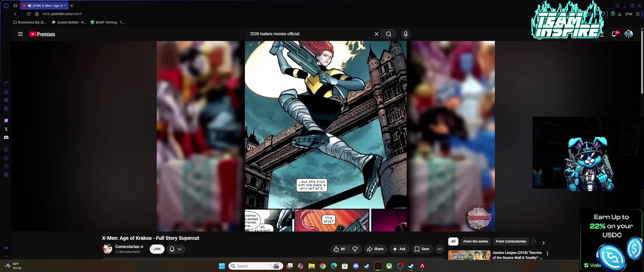Viewport: 644px width, 272px height.
Task: Open the Opera AI assistant button
Action: 629,14
